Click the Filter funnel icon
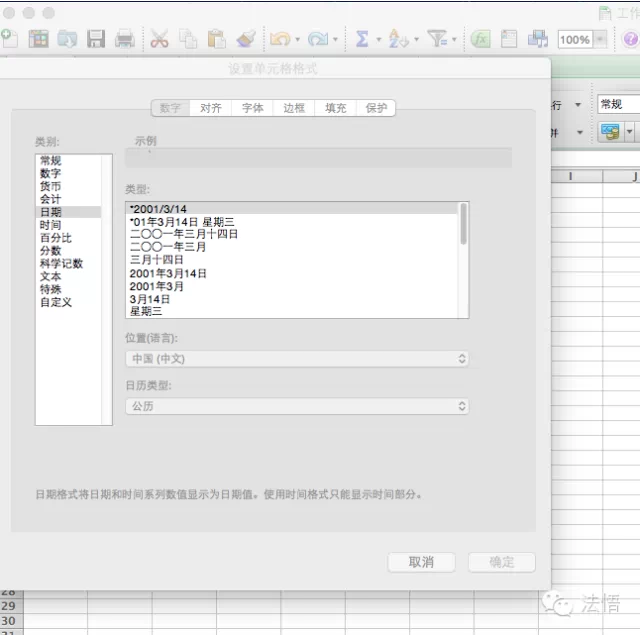 (438, 39)
